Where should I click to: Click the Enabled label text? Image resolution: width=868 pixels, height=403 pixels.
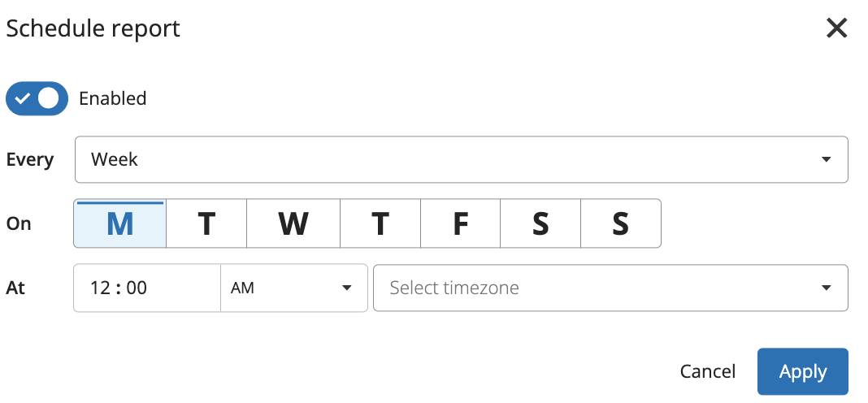point(112,98)
